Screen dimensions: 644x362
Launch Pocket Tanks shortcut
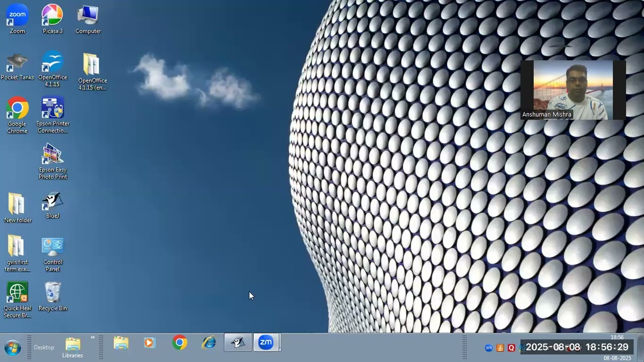click(17, 66)
